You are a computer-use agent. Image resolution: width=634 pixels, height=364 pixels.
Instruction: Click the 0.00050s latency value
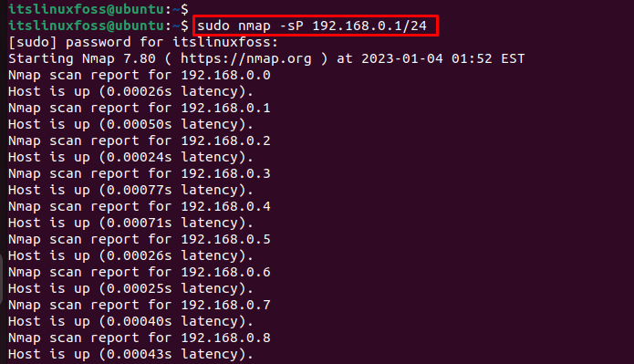[139, 124]
